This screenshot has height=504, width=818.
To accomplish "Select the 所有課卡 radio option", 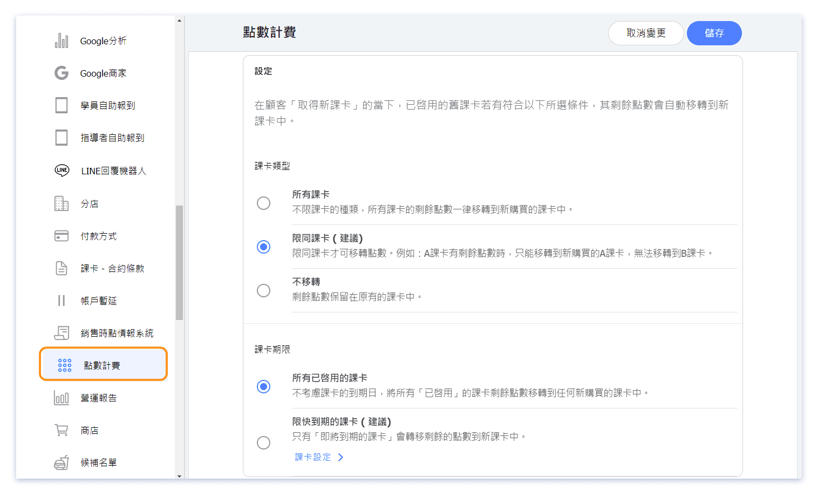I will click(x=263, y=203).
